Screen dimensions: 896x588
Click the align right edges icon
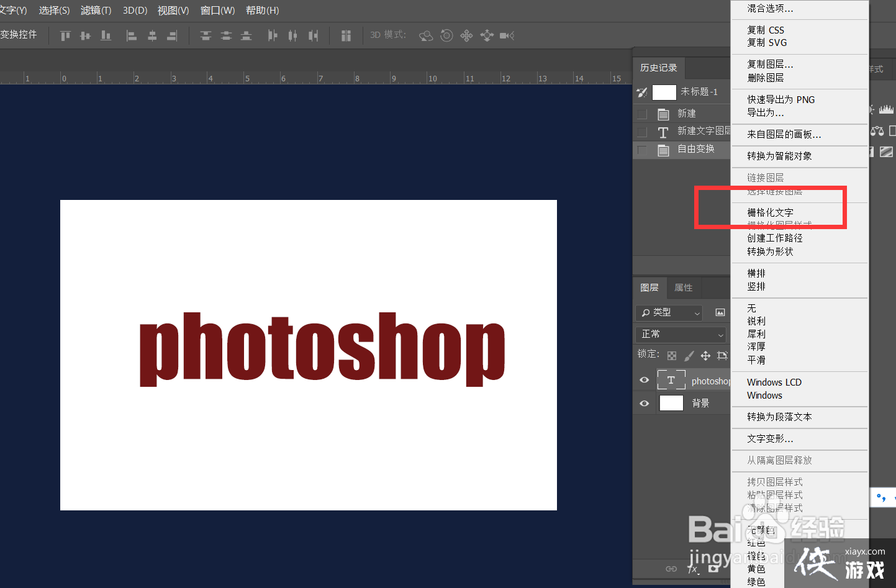pos(173,35)
